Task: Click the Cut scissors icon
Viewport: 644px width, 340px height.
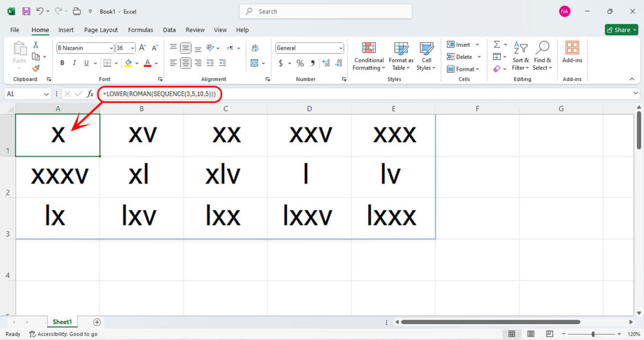Action: (36, 45)
